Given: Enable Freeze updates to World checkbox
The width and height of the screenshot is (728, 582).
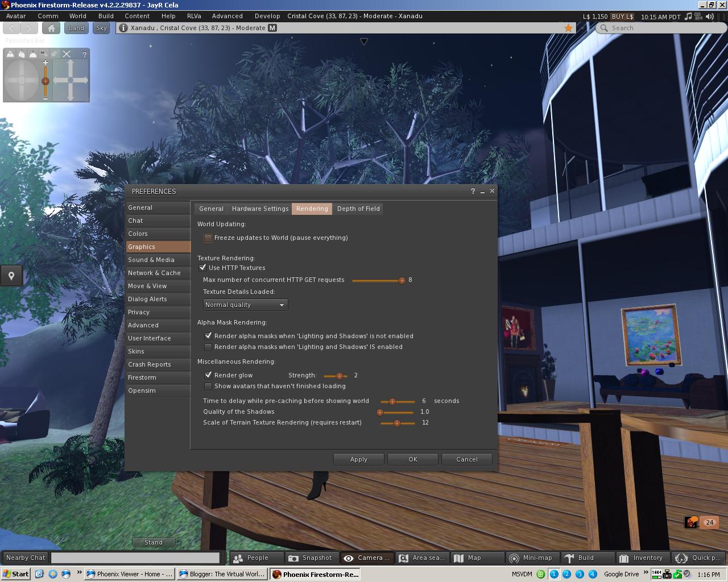Looking at the screenshot, I should 208,238.
